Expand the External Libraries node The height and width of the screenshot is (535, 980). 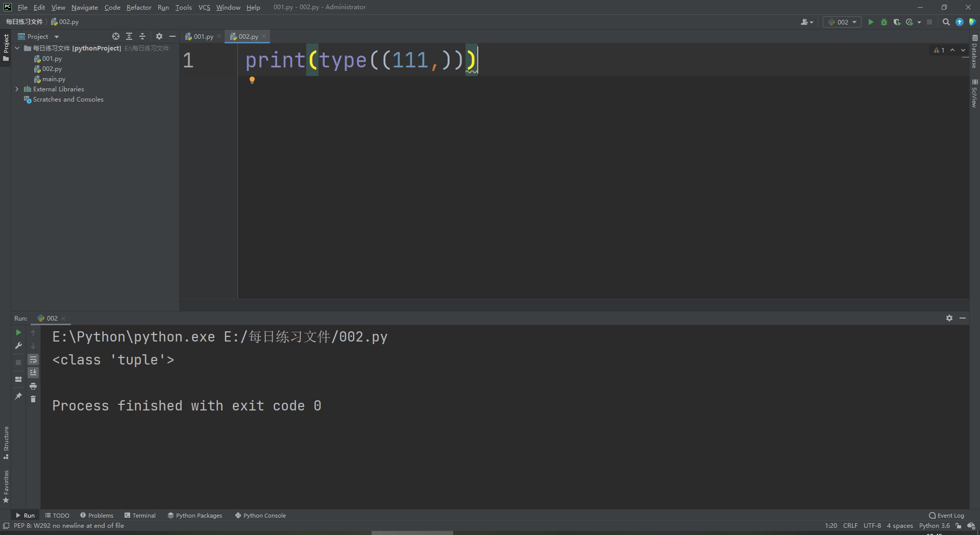click(17, 89)
